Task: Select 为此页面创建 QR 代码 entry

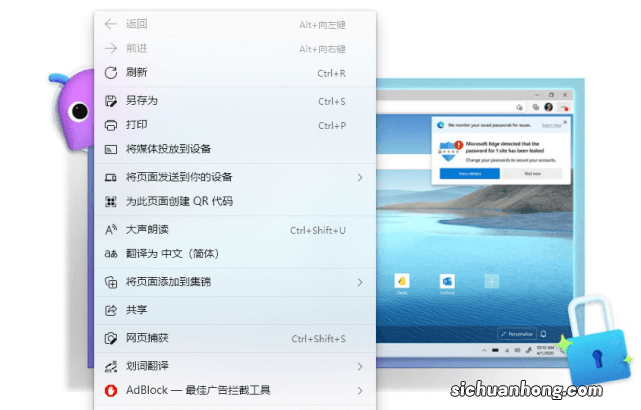Action: click(235, 202)
